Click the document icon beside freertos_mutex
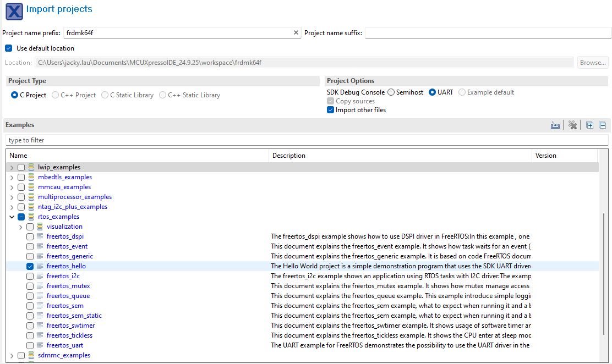 (38, 285)
